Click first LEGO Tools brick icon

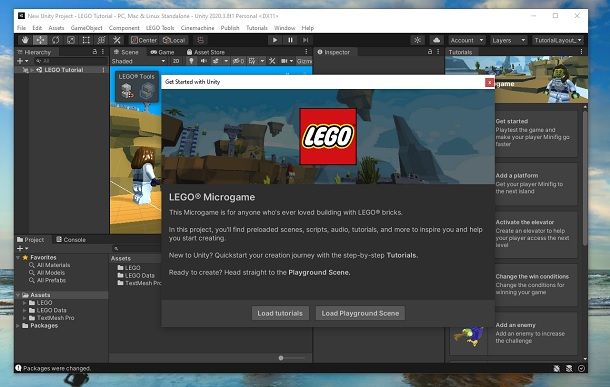pyautogui.click(x=127, y=91)
